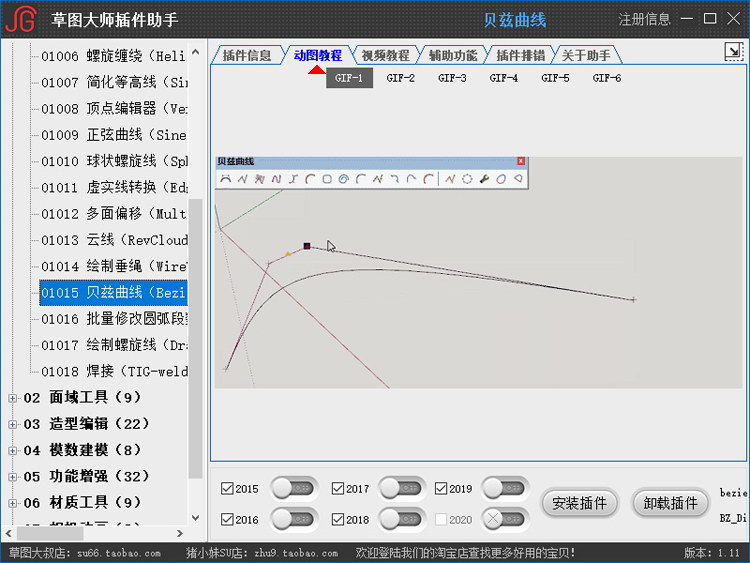Uncheck the 2018 version checkbox
This screenshot has height=563, width=750.
(338, 519)
